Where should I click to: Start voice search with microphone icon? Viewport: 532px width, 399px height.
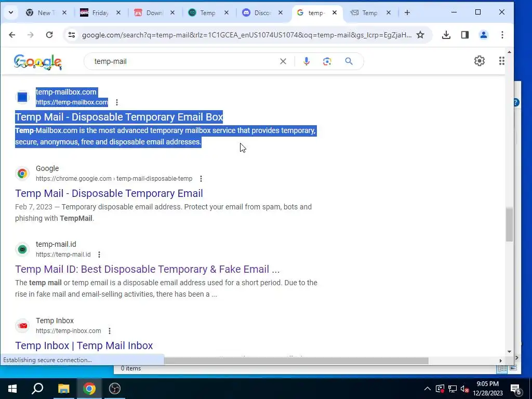[x=307, y=61]
